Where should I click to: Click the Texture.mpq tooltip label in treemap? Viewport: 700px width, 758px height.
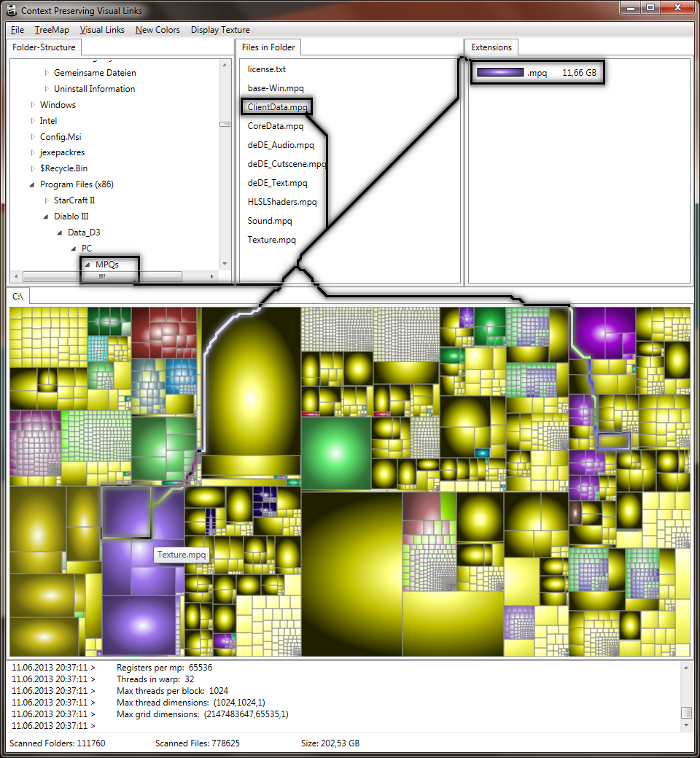tap(182, 554)
